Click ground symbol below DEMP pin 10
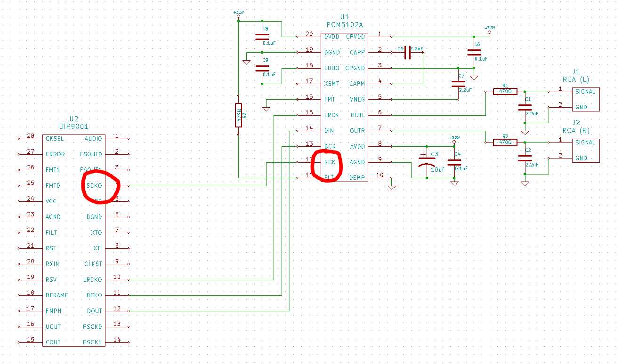This screenshot has height=364, width=622. coord(391,187)
